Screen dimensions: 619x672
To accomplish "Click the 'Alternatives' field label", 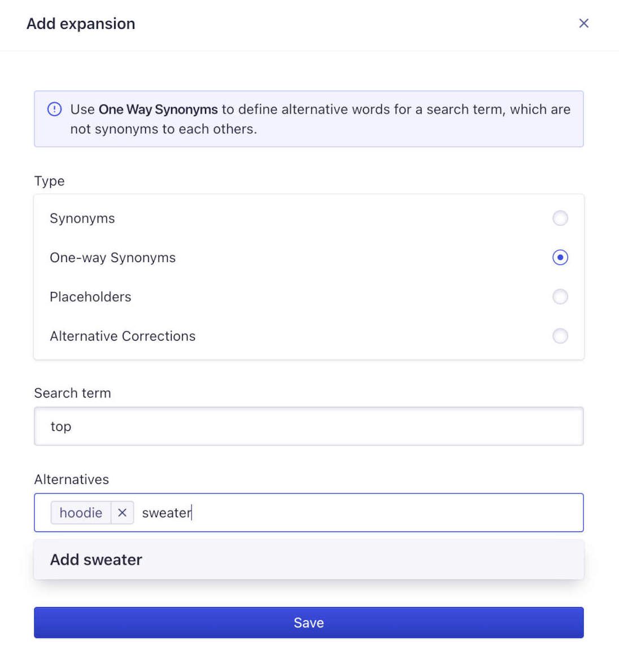I will pyautogui.click(x=71, y=479).
